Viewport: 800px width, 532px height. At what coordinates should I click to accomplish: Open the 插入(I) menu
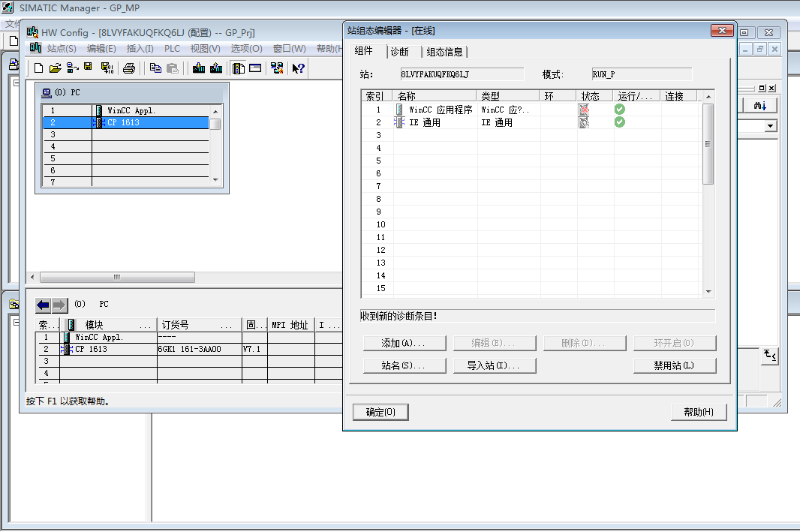pyautogui.click(x=140, y=49)
